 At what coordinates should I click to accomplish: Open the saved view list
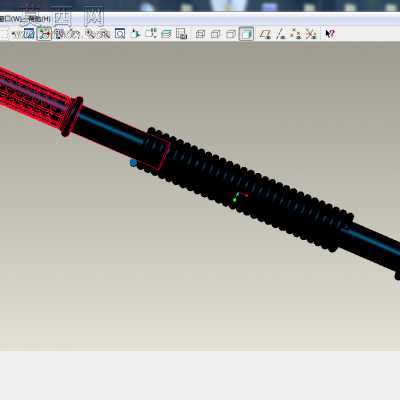pyautogui.click(x=151, y=34)
